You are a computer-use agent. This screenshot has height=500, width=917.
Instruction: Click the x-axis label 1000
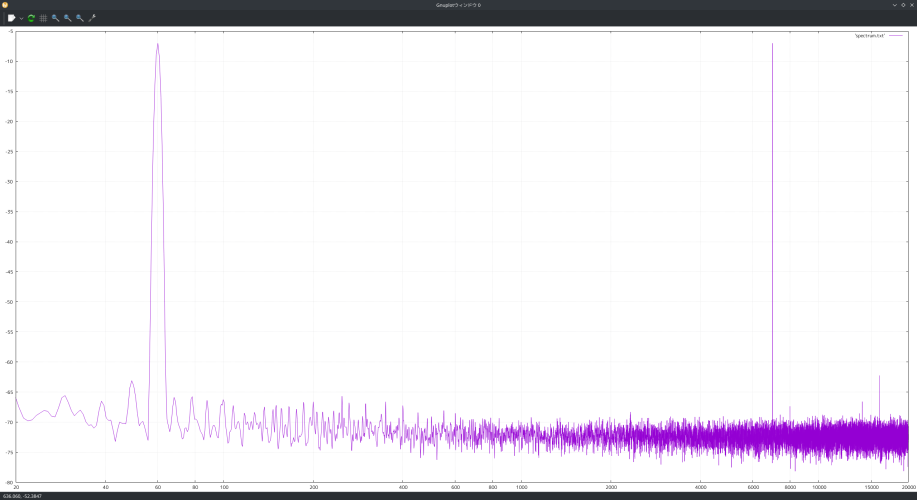pos(522,487)
